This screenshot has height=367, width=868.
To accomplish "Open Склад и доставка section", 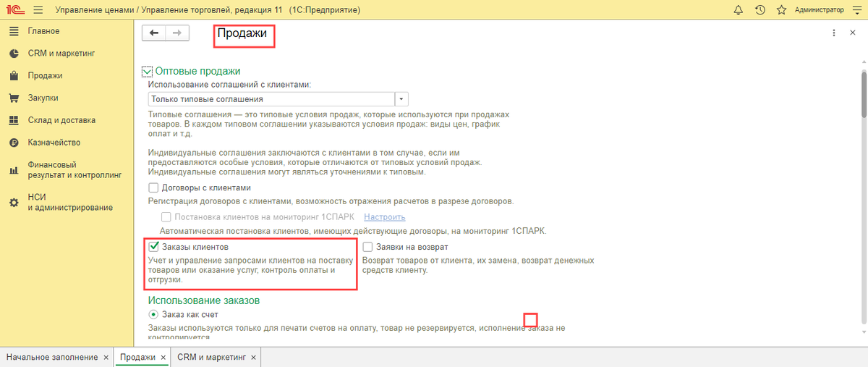I will point(61,120).
